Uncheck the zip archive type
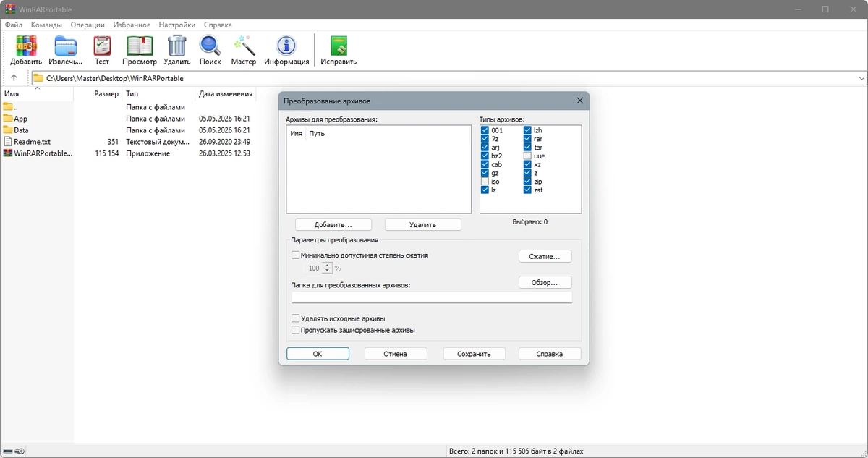 pyautogui.click(x=528, y=182)
